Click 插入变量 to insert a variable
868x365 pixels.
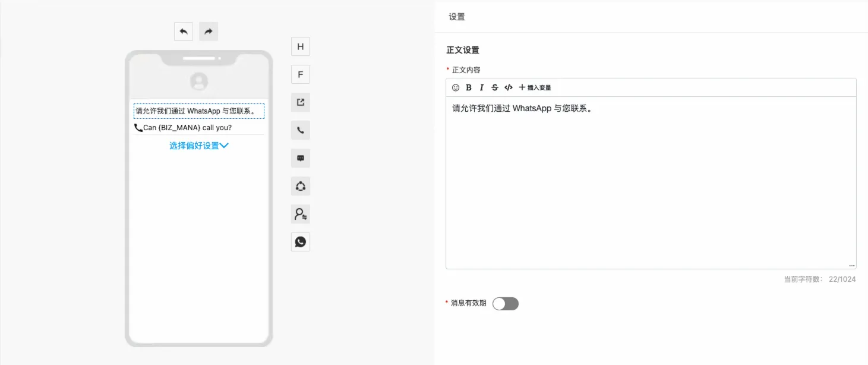coord(535,87)
